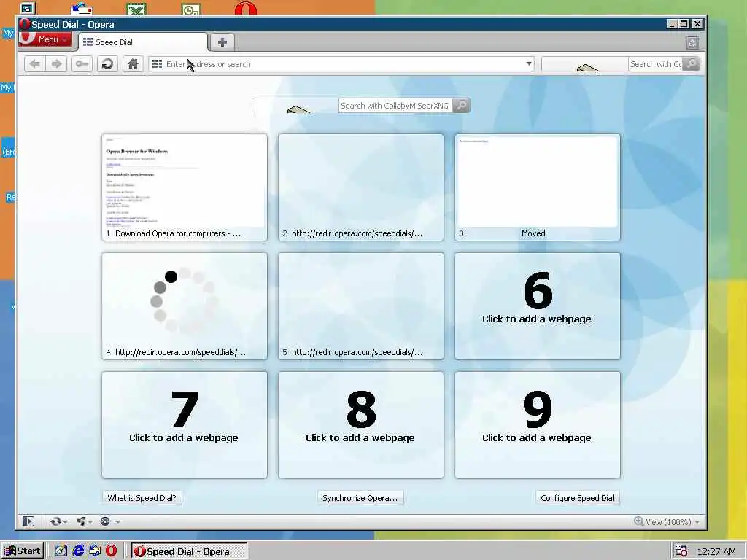This screenshot has width=747, height=560.
Task: Click the toolbar search magnifier button
Action: (692, 64)
